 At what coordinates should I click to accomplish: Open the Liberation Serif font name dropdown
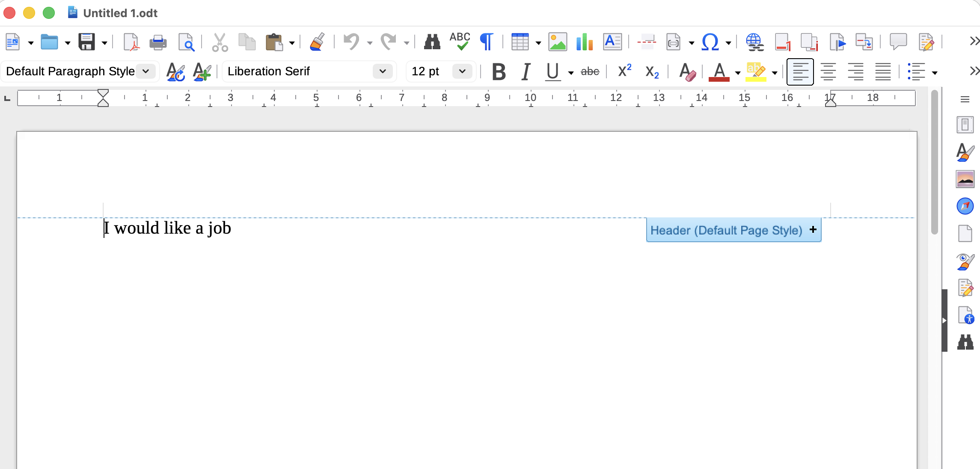click(382, 71)
